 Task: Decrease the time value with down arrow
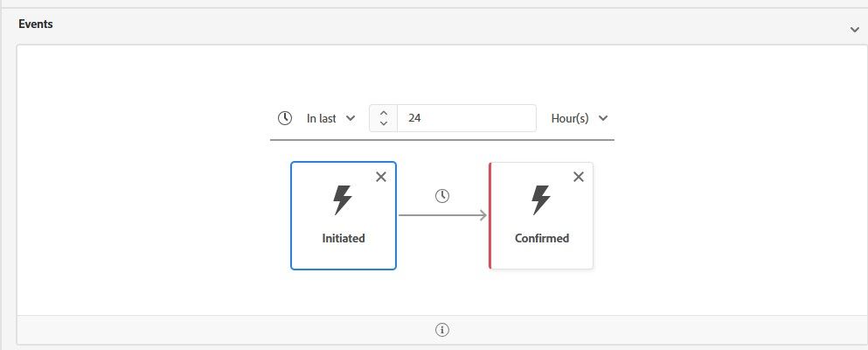[384, 124]
